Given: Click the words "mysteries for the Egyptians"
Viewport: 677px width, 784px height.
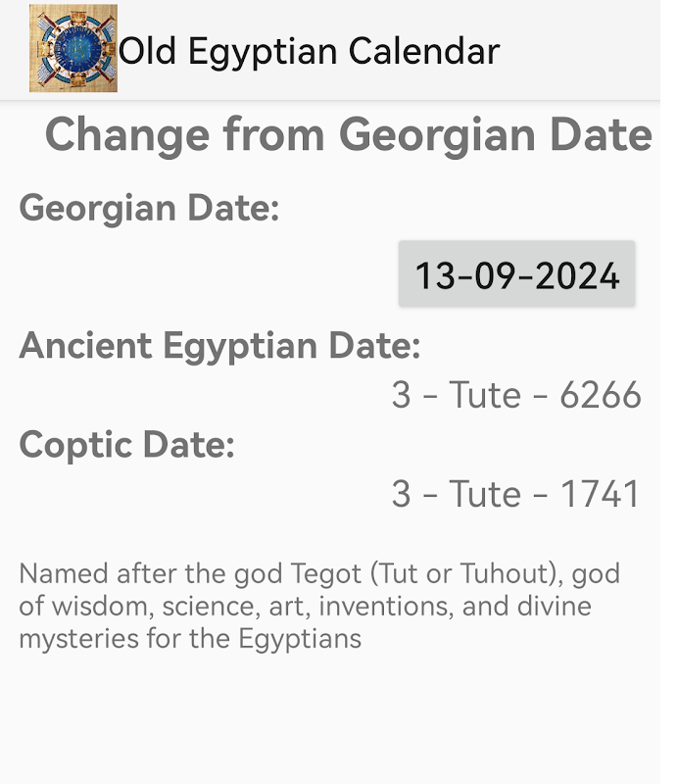Looking at the screenshot, I should point(190,639).
